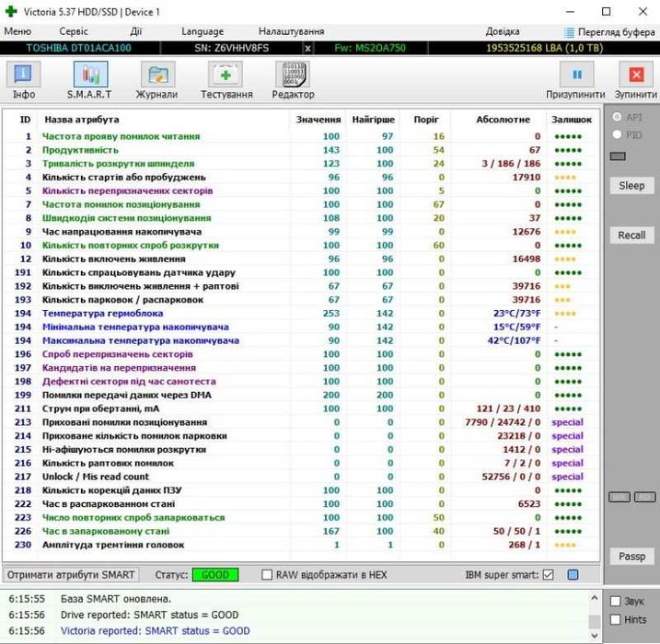The width and height of the screenshot is (660, 644).
Task: Select the Помилки передачі даних через DMA row
Action: tap(301, 395)
